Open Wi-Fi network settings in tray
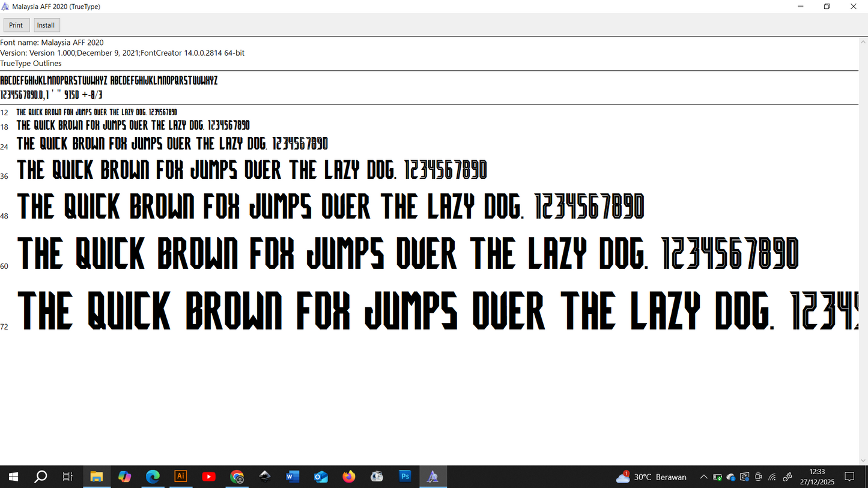 [x=772, y=477]
